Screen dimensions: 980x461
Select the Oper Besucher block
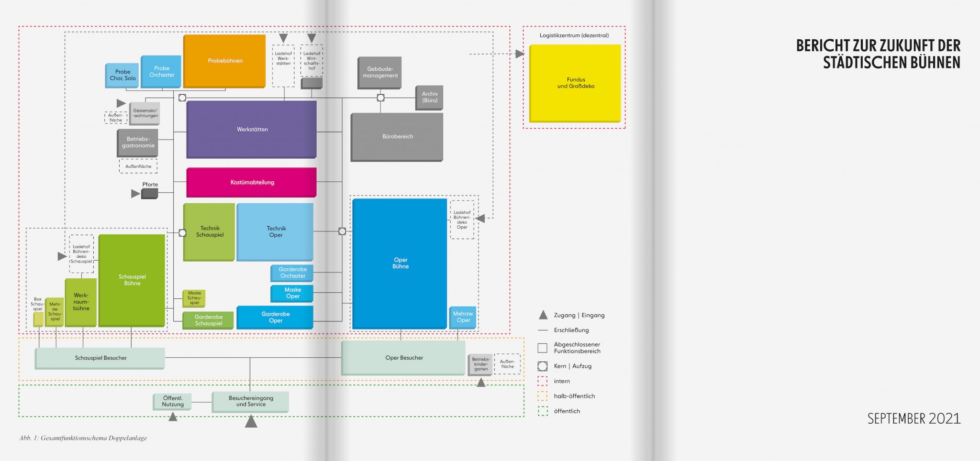(x=403, y=358)
